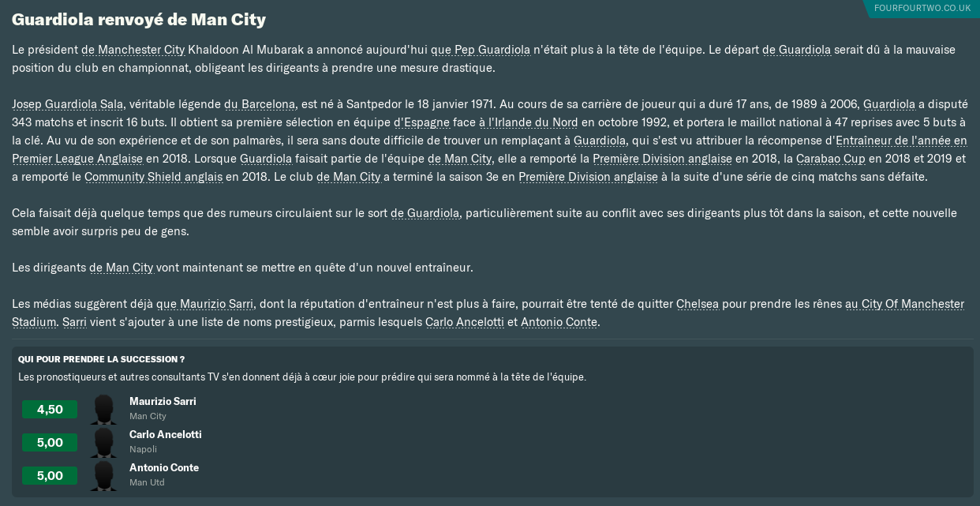
Task: Click Maurizio Sarri's silhouette portrait icon
Action: coord(103,410)
